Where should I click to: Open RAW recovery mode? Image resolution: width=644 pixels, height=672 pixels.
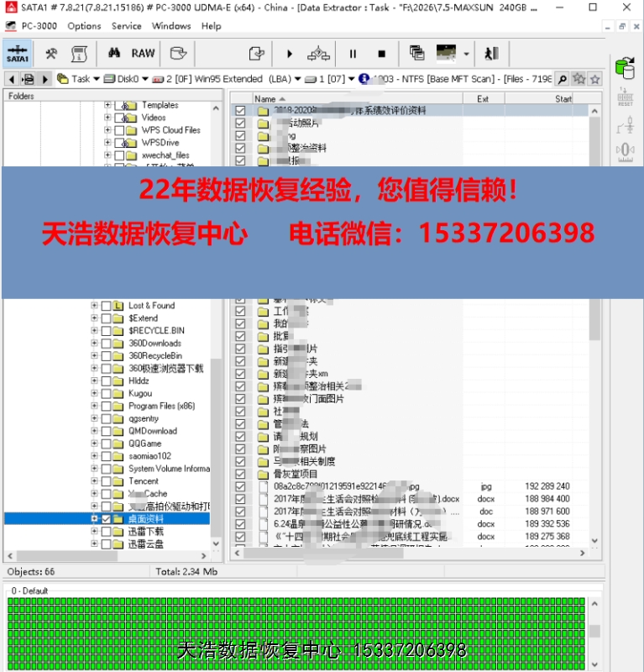coord(143,53)
